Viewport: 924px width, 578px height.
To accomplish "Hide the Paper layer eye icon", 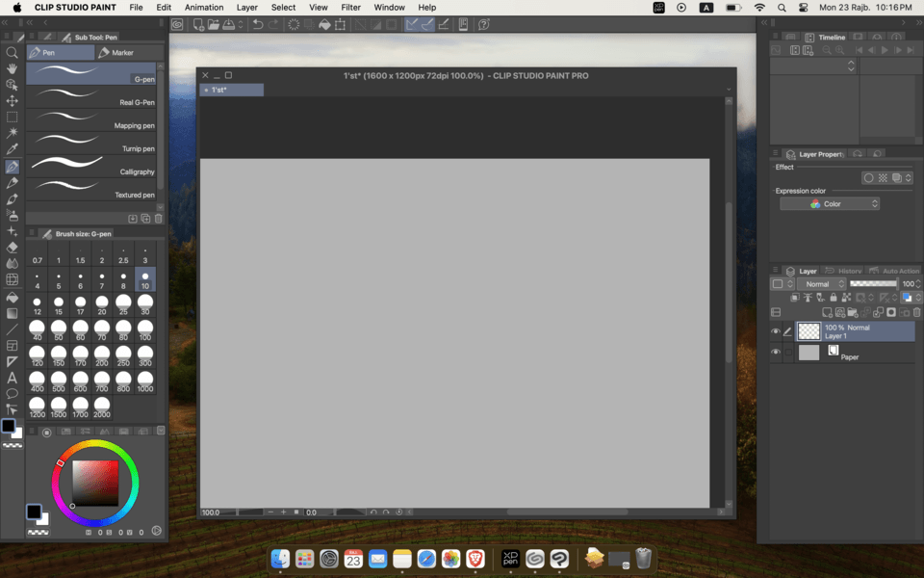I will (x=776, y=353).
